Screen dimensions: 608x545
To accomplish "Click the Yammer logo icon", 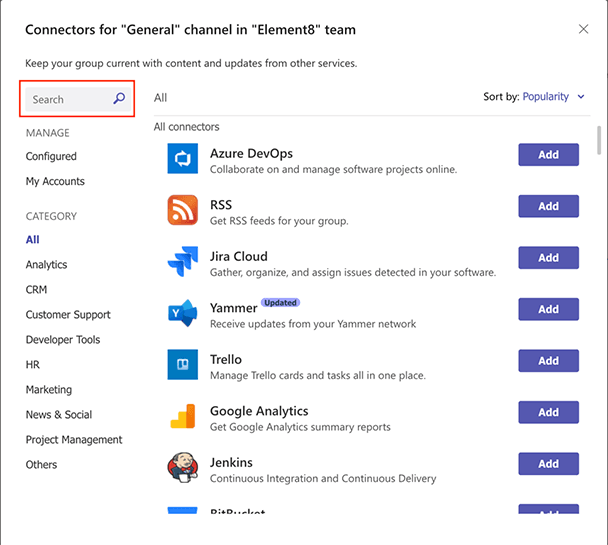I will [183, 313].
